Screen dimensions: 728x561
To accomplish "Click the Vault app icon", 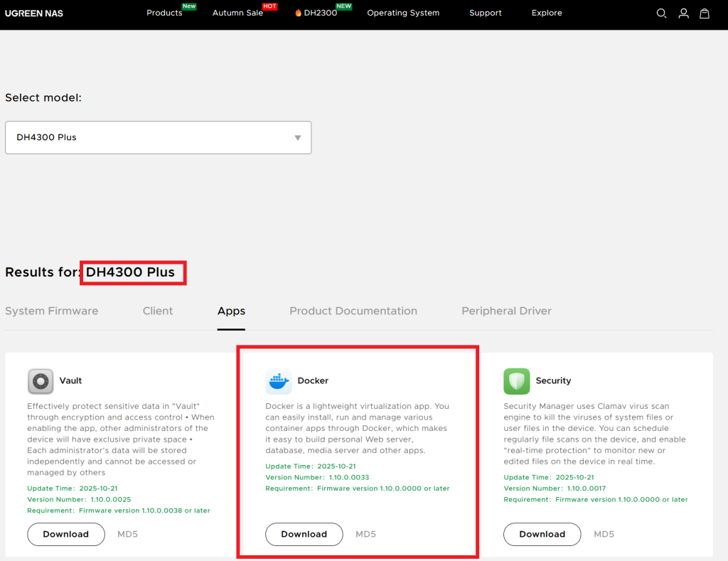I will pyautogui.click(x=41, y=381).
